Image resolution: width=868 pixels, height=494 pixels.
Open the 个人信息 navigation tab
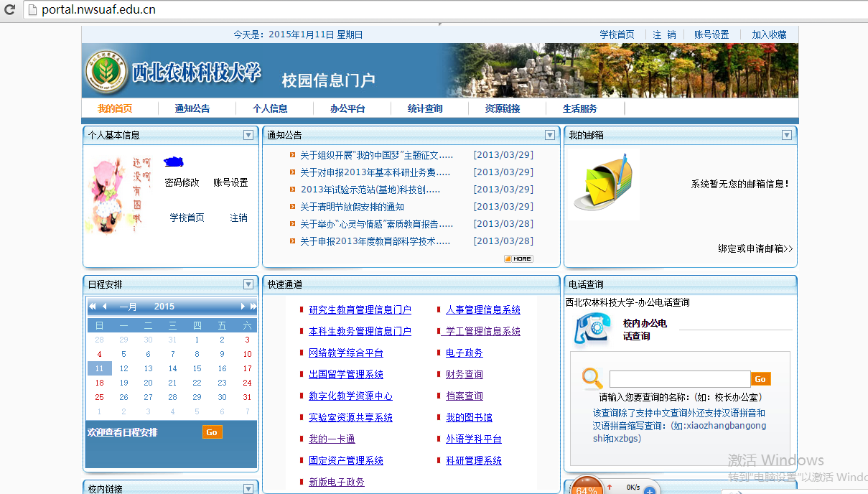(270, 108)
